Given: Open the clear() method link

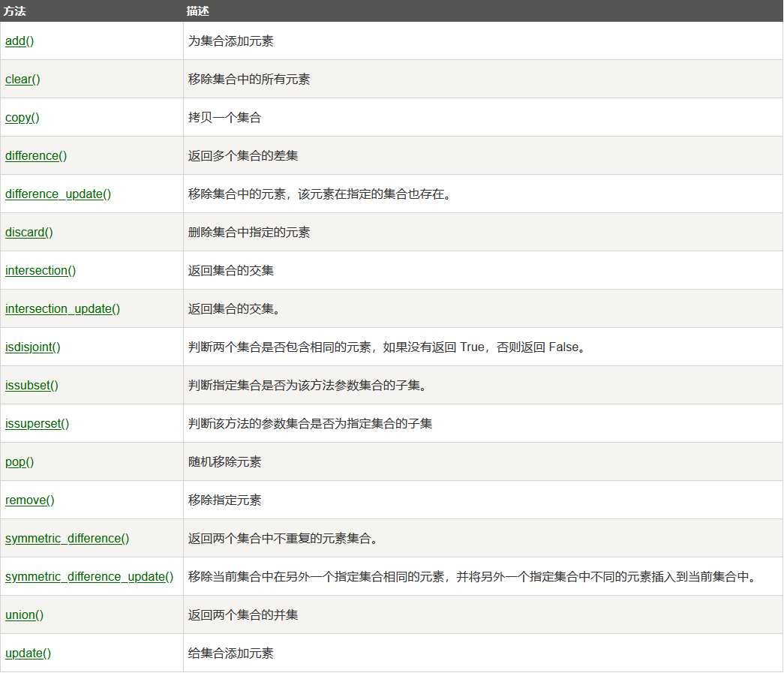Looking at the screenshot, I should pyautogui.click(x=22, y=80).
